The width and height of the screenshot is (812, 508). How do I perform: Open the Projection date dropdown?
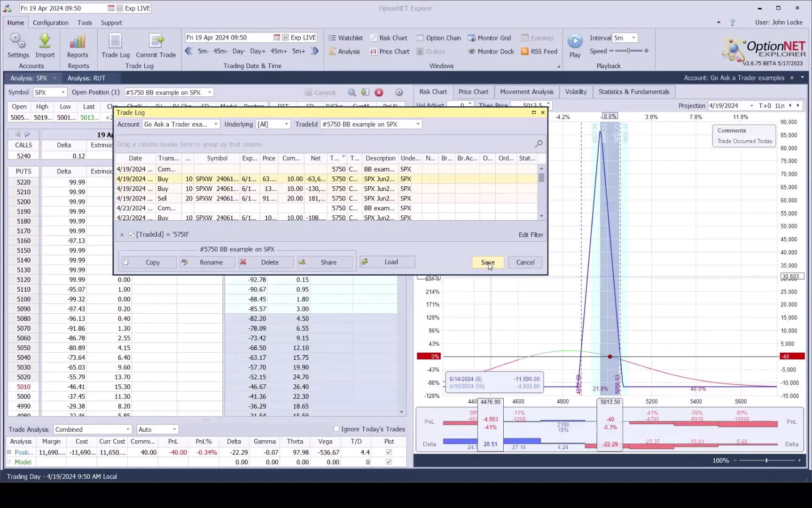[752, 106]
